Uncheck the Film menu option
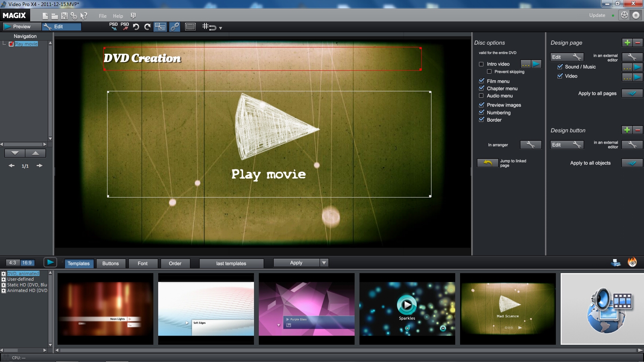Image resolution: width=644 pixels, height=362 pixels. [481, 81]
